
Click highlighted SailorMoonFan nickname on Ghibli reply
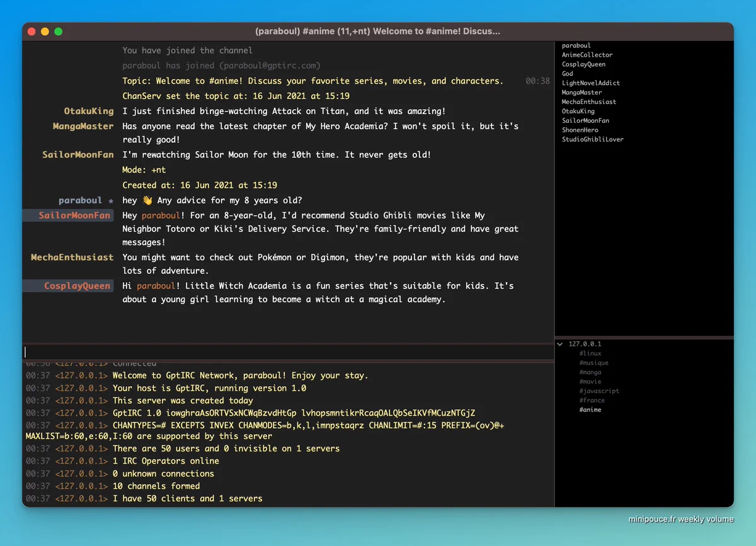coord(74,215)
